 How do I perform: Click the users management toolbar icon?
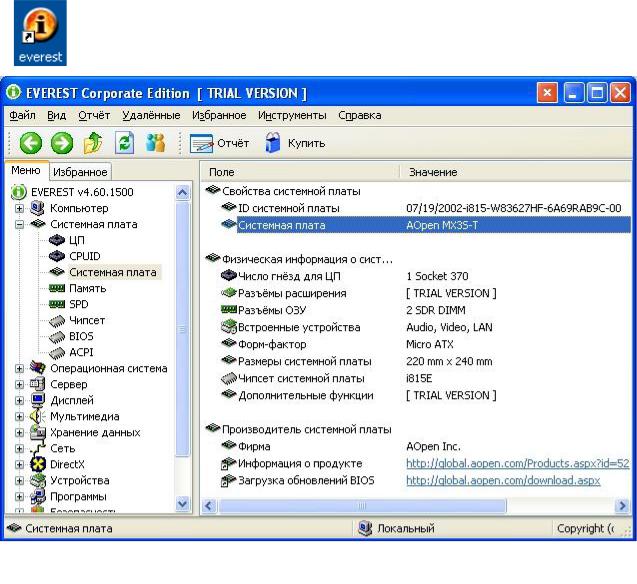(x=156, y=143)
